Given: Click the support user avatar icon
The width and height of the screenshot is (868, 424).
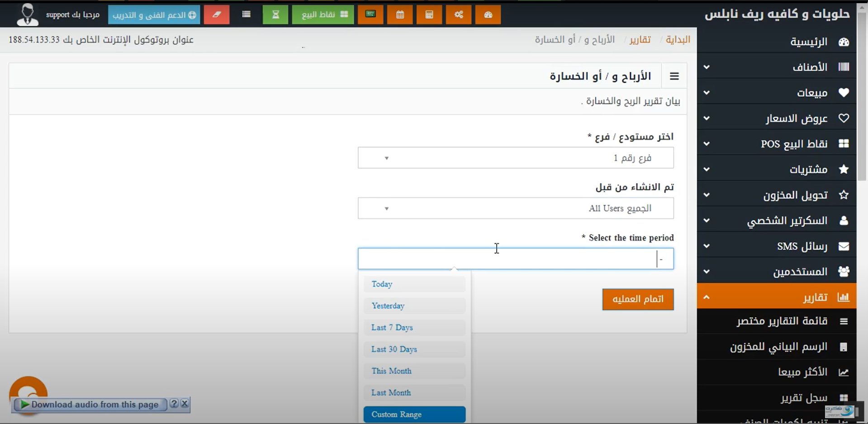Looking at the screenshot, I should point(27,14).
